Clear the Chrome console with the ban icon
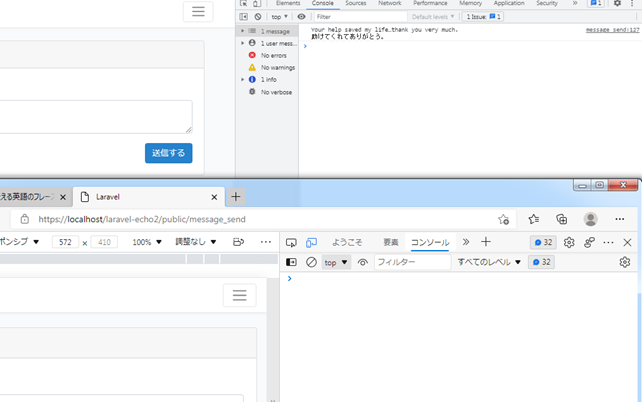642x402 pixels. coord(258,17)
